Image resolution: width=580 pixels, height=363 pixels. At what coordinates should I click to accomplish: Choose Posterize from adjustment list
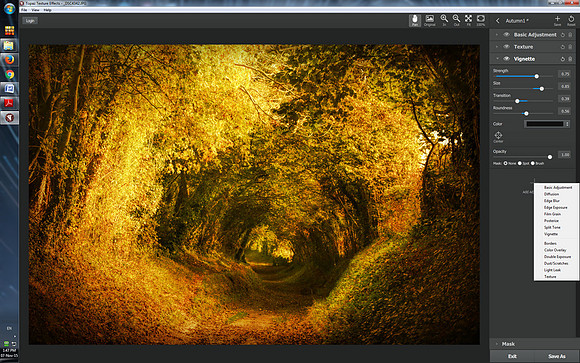(551, 221)
